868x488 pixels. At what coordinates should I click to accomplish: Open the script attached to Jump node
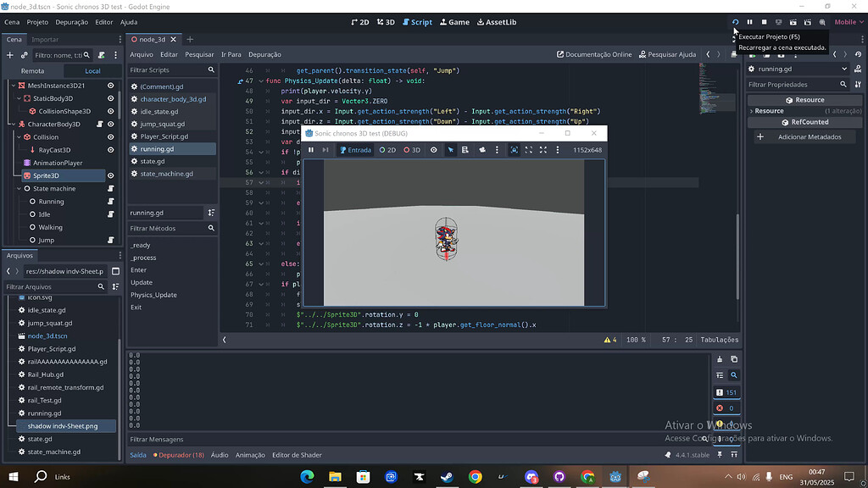(111, 240)
